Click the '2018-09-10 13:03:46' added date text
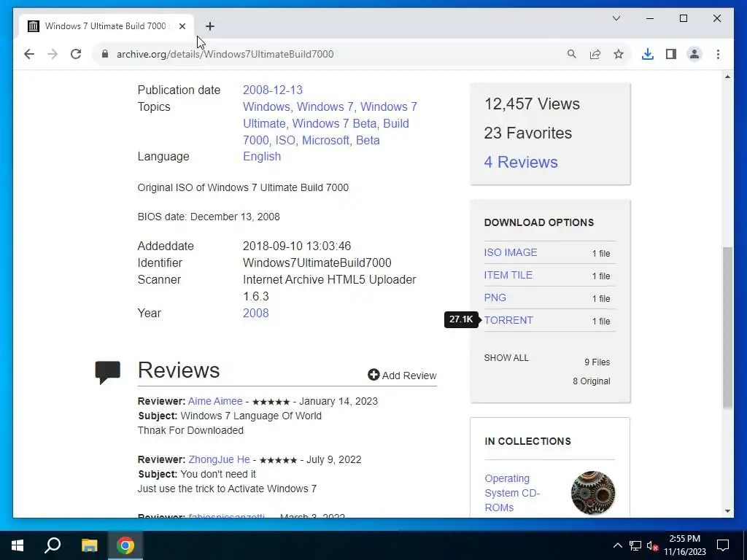The image size is (747, 560). tap(297, 246)
